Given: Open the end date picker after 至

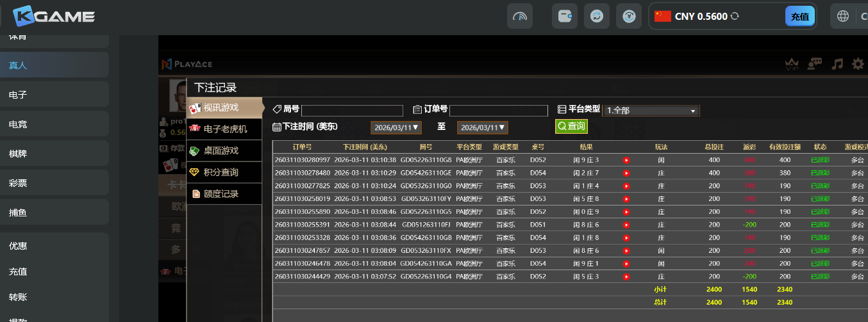Looking at the screenshot, I should pos(482,127).
